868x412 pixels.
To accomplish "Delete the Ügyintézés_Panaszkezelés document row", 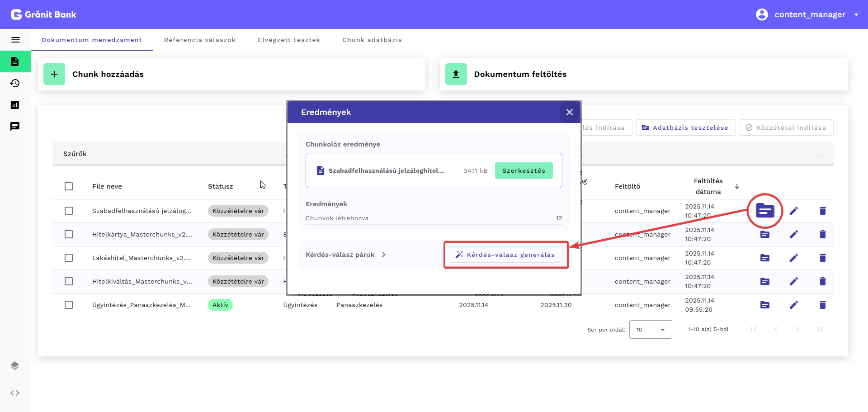I will tap(822, 305).
